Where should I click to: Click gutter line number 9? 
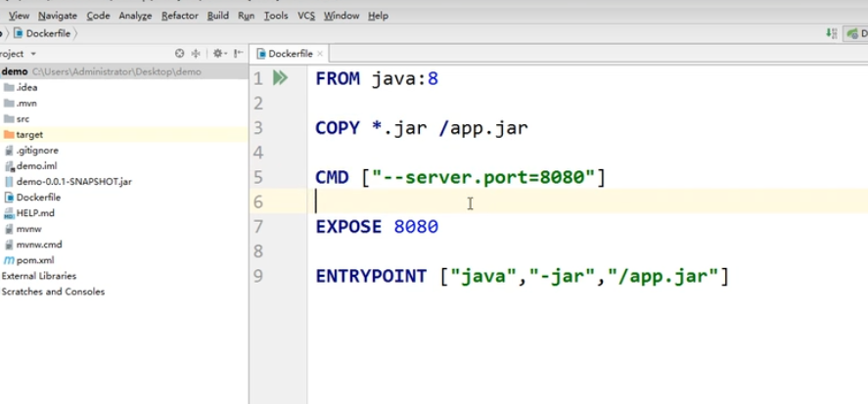258,276
